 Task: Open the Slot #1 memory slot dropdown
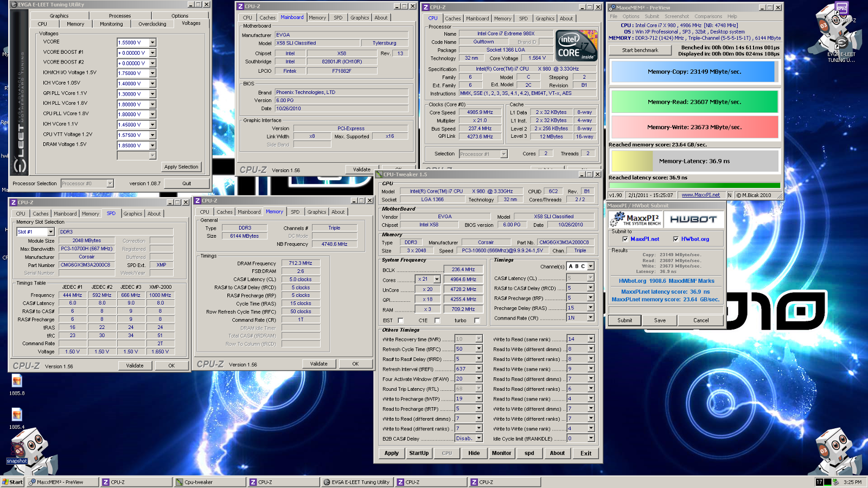50,232
